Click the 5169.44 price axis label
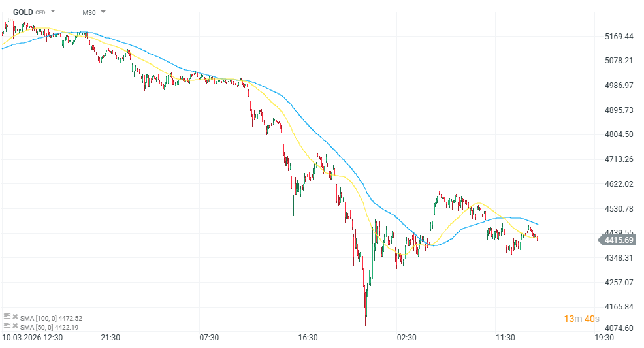 619,37
